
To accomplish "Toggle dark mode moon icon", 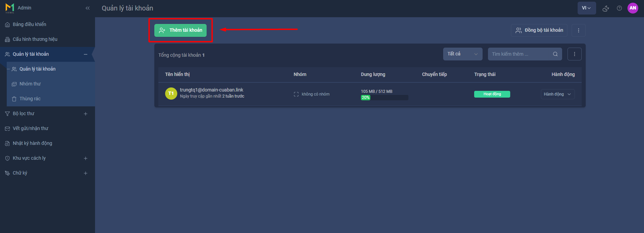I will click(606, 8).
